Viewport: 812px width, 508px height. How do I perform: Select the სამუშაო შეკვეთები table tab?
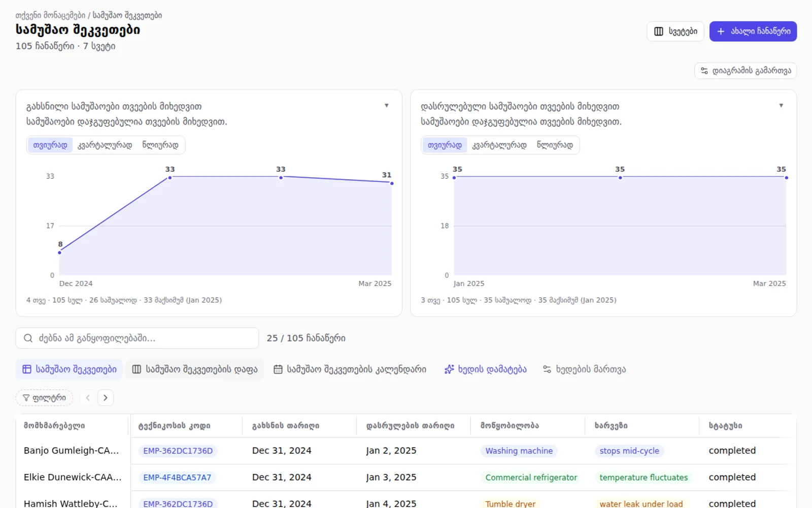point(70,369)
